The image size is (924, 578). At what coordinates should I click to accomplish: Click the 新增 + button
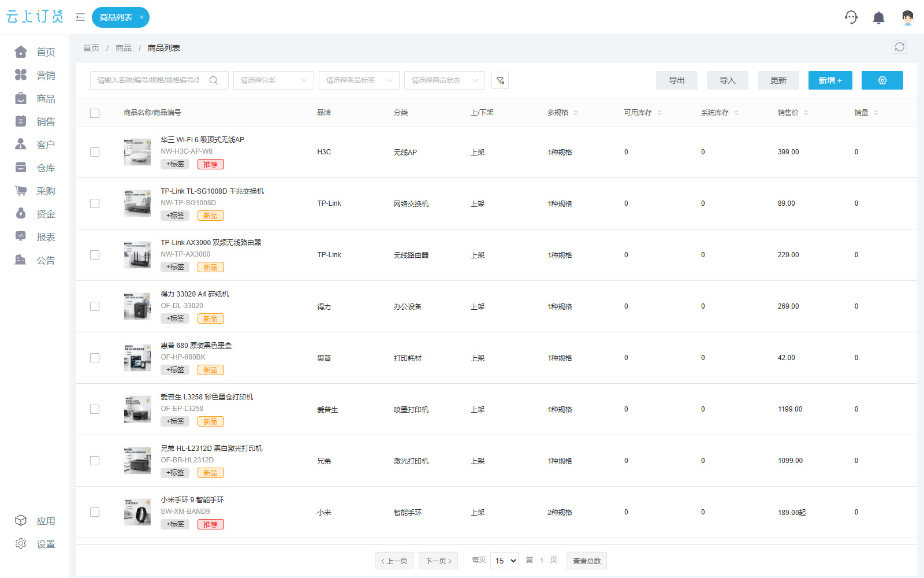click(830, 80)
